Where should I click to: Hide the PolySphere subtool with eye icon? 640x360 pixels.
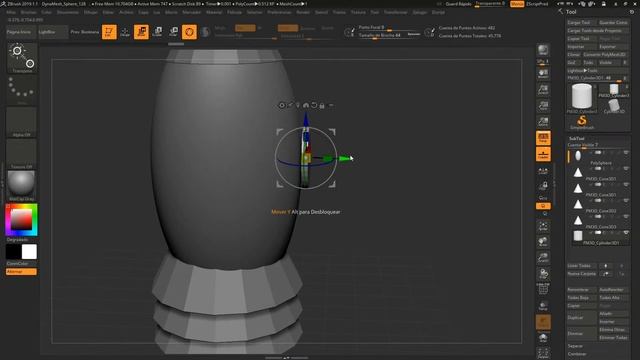point(626,153)
